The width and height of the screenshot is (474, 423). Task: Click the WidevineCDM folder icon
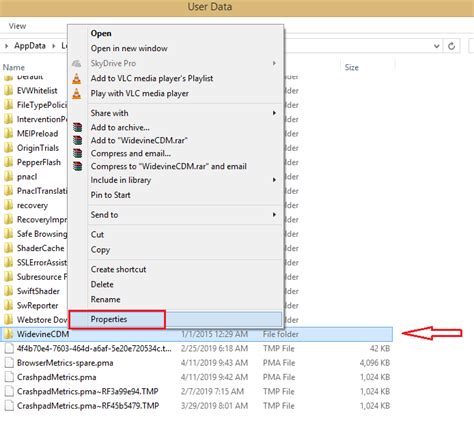coord(8,334)
